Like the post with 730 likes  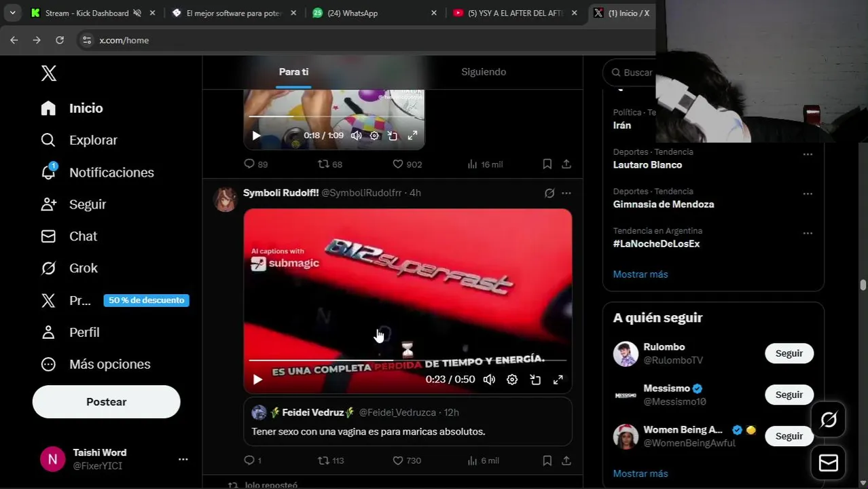pyautogui.click(x=407, y=460)
